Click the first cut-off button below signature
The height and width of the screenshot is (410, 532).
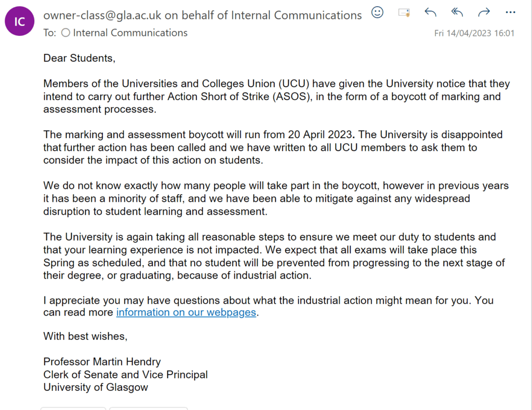click(x=73, y=408)
